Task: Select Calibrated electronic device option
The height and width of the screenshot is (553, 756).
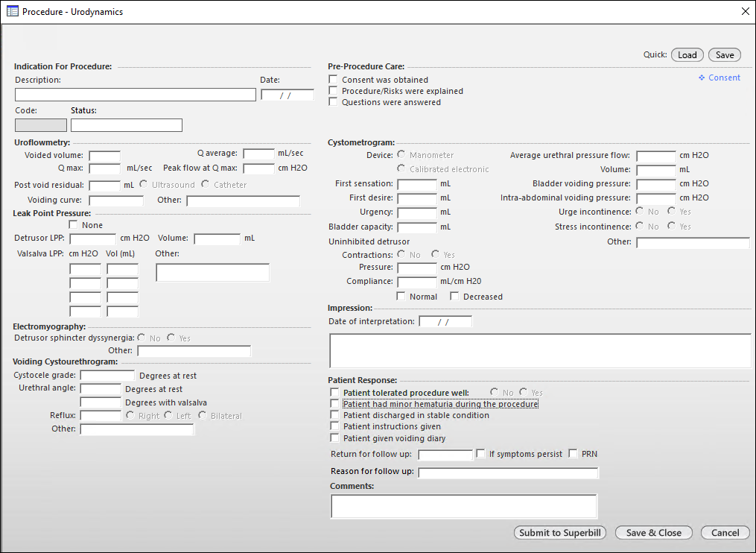Action: point(401,168)
